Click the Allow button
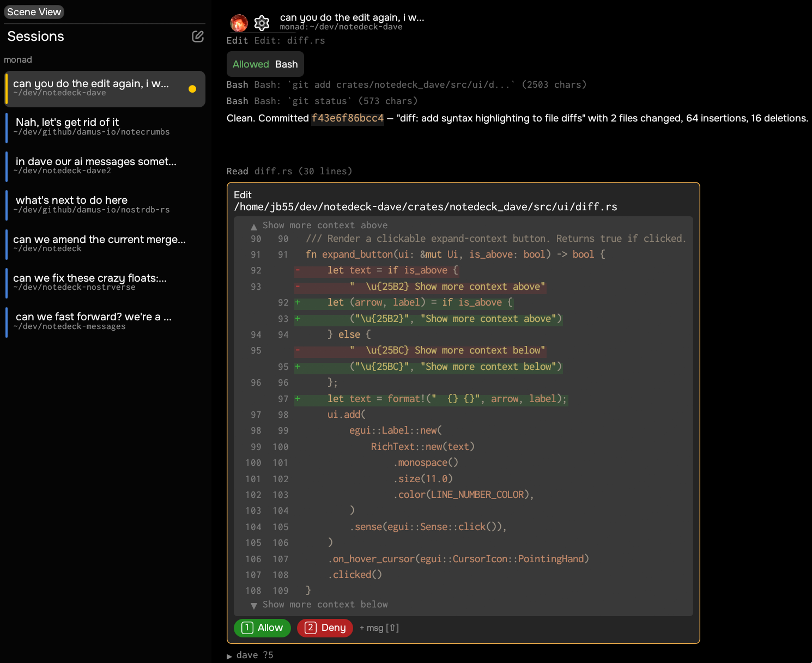The image size is (812, 663). point(262,628)
